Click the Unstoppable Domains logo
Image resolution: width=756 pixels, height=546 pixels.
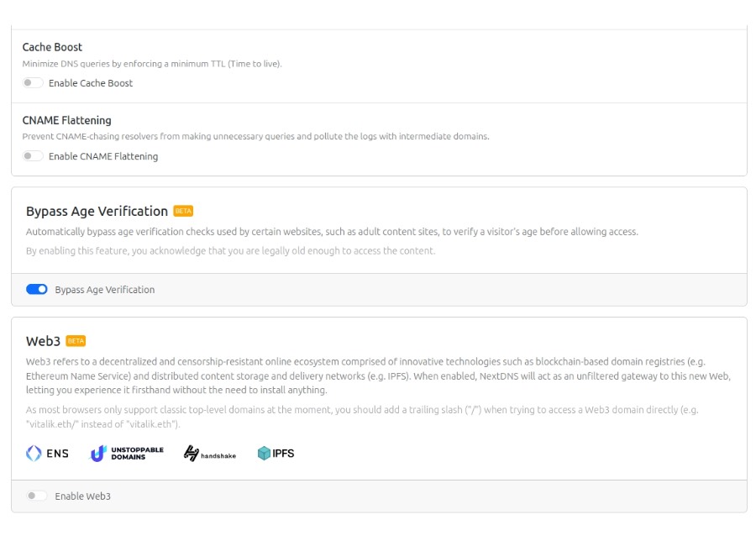[x=127, y=454]
